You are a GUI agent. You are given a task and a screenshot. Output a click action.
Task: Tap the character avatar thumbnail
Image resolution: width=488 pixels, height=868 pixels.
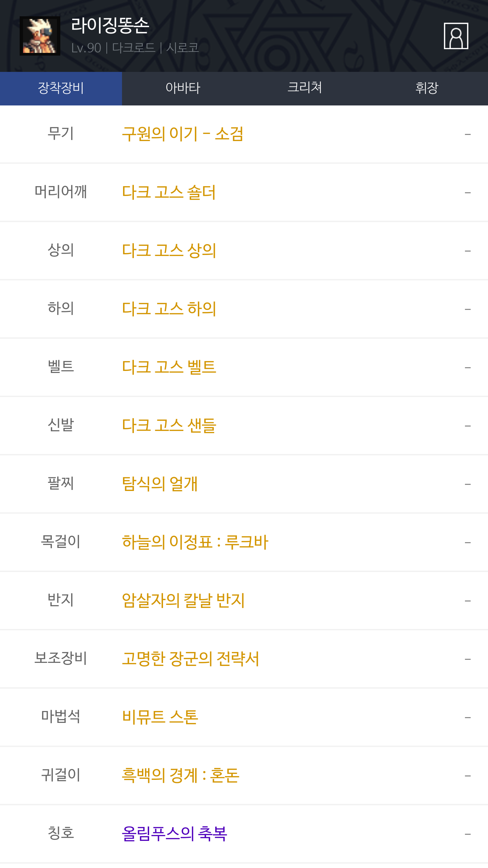click(40, 36)
